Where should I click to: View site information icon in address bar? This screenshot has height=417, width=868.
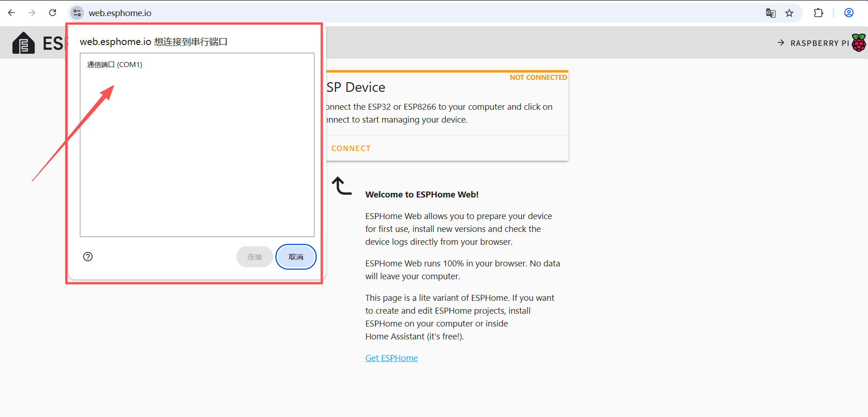pyautogui.click(x=77, y=13)
